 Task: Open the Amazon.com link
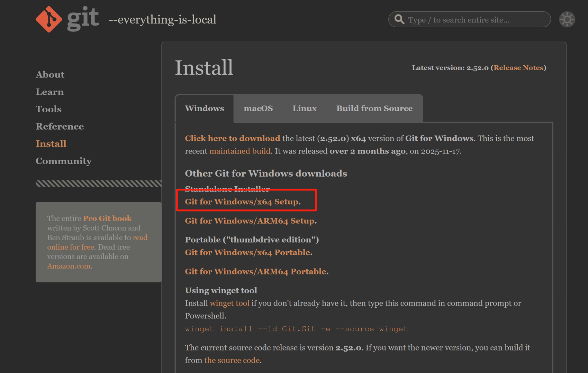[69, 266]
